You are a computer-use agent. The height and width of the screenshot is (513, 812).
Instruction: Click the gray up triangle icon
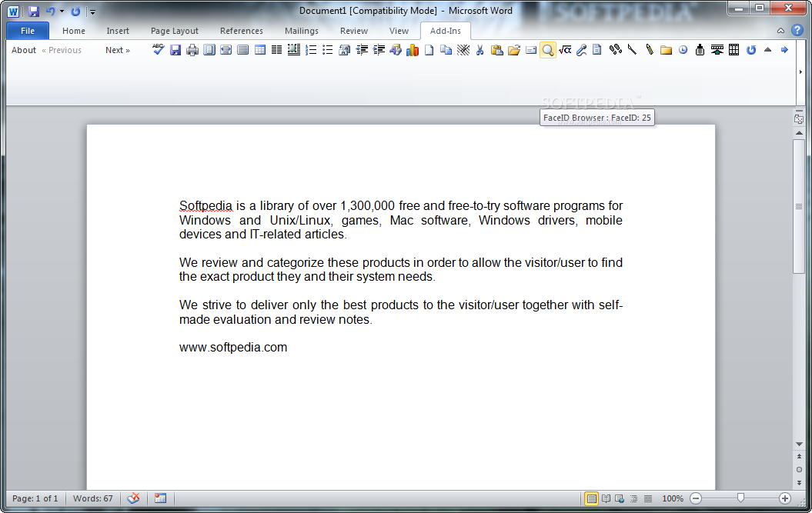[767, 50]
